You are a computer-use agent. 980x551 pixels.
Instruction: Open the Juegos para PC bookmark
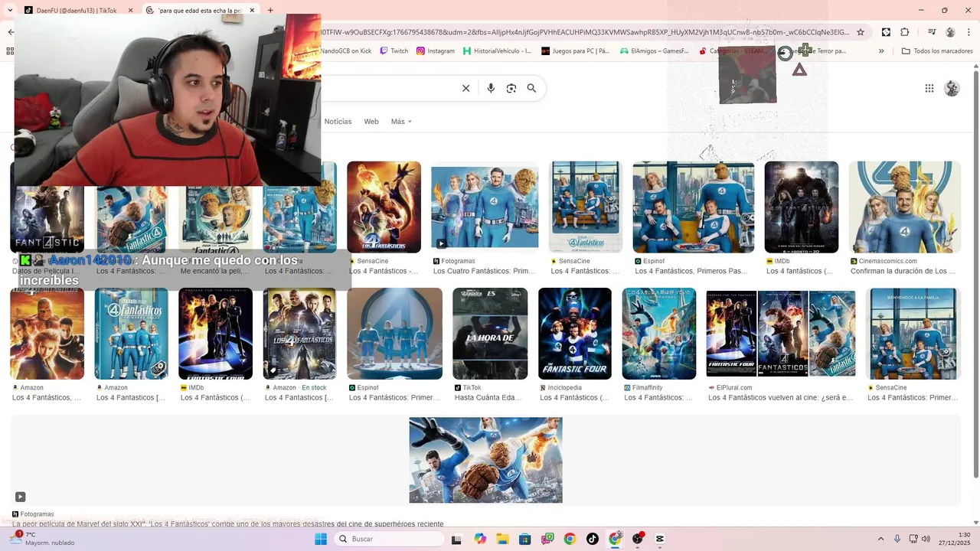pyautogui.click(x=576, y=51)
